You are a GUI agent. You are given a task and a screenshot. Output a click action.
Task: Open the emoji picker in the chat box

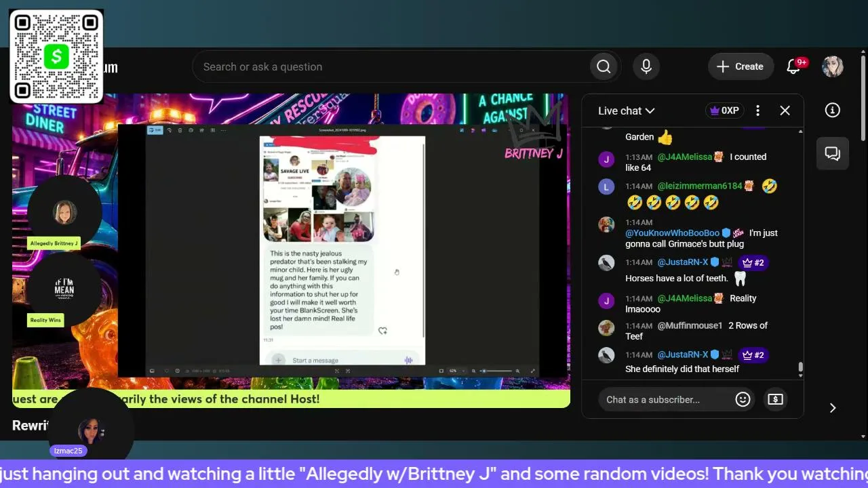click(743, 399)
